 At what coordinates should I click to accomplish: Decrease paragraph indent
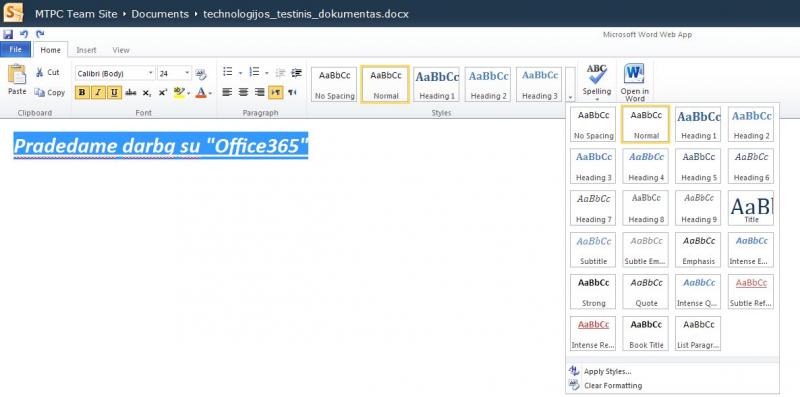[280, 73]
